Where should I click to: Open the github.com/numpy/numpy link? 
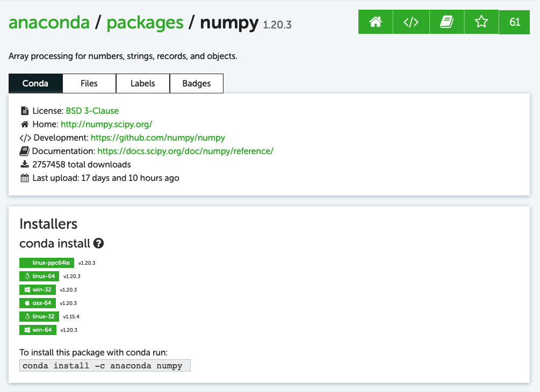pos(158,137)
